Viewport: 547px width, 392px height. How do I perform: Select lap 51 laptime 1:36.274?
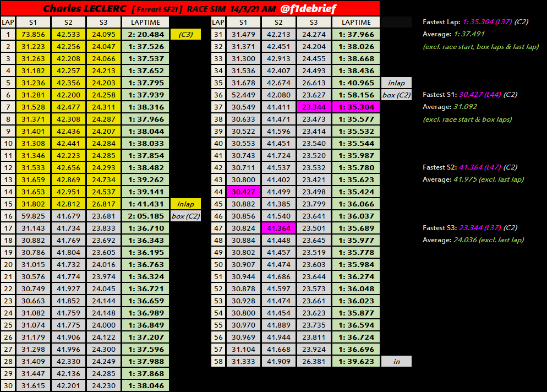356,276
